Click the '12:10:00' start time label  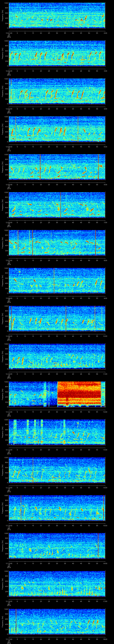[x=9, y=374]
